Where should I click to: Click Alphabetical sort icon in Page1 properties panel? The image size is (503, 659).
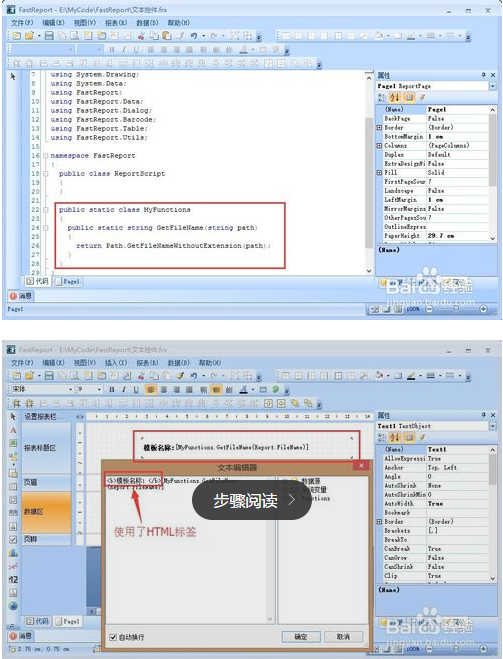[x=395, y=98]
